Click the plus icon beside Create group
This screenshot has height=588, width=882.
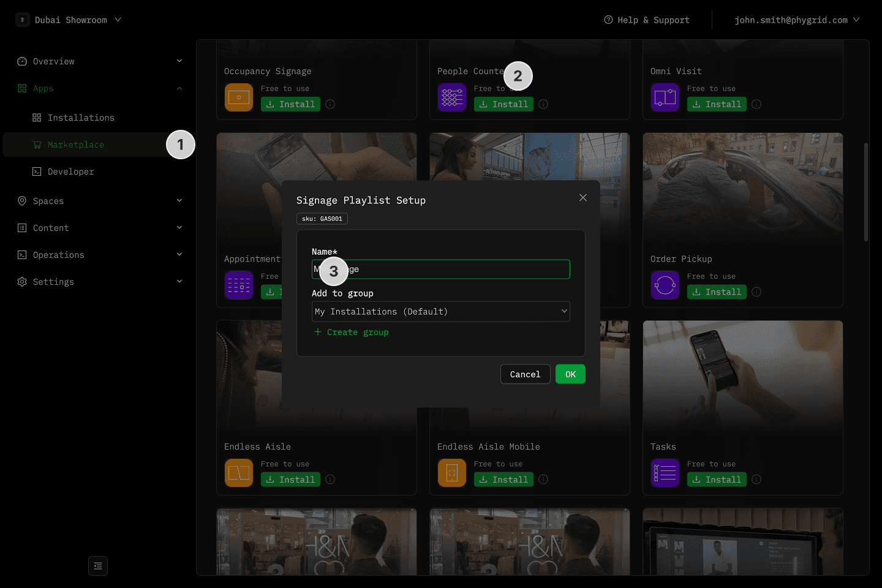tap(318, 331)
